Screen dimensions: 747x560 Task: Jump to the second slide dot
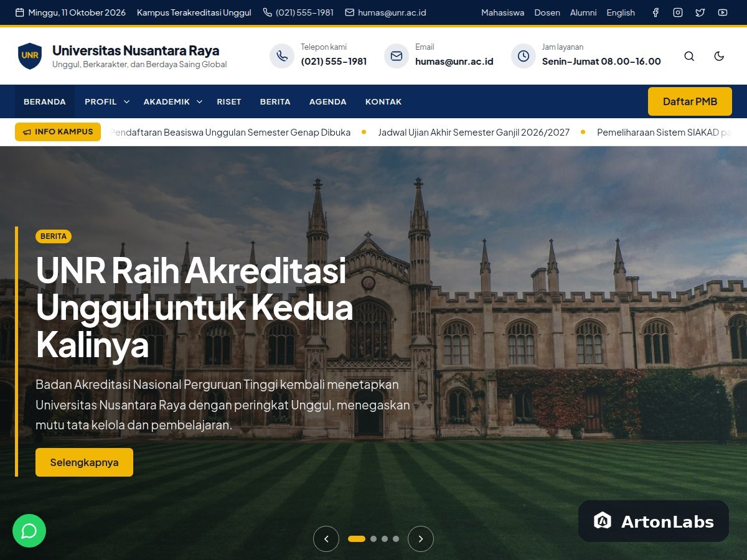[x=374, y=539]
